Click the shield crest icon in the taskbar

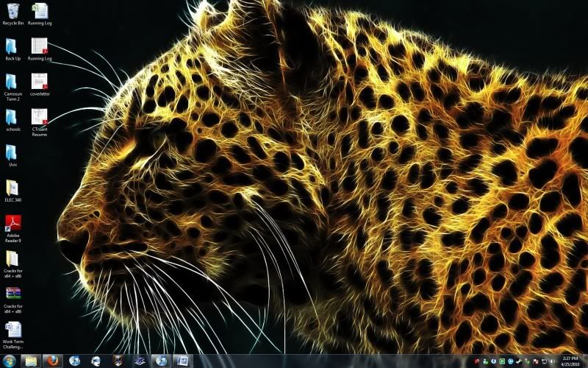118,361
